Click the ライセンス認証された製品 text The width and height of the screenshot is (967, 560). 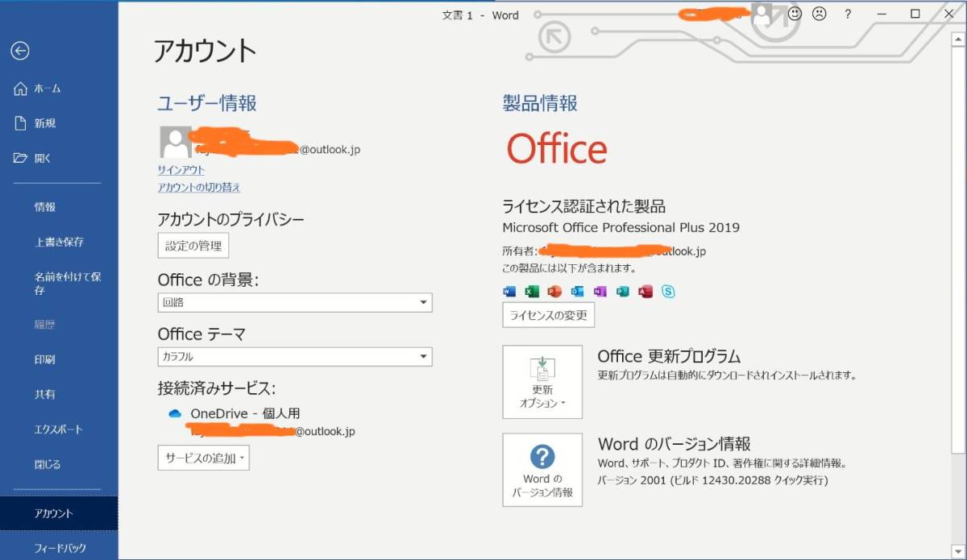(584, 206)
